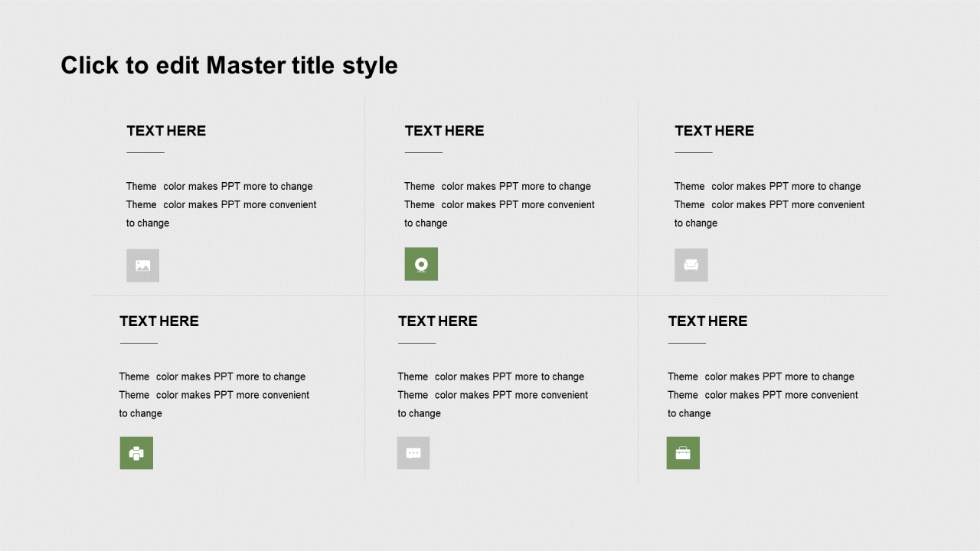Select the gray picture placeholder icon
This screenshot has width=980, height=551.
[x=142, y=266]
